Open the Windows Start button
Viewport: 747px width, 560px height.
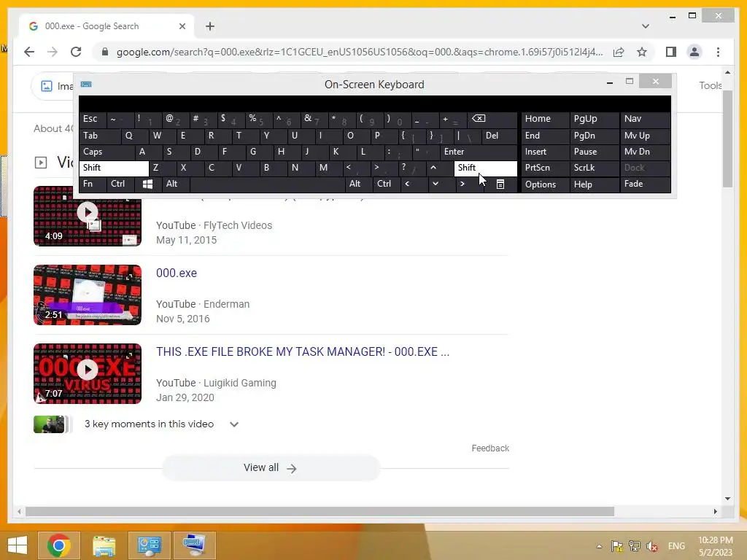[x=18, y=545]
